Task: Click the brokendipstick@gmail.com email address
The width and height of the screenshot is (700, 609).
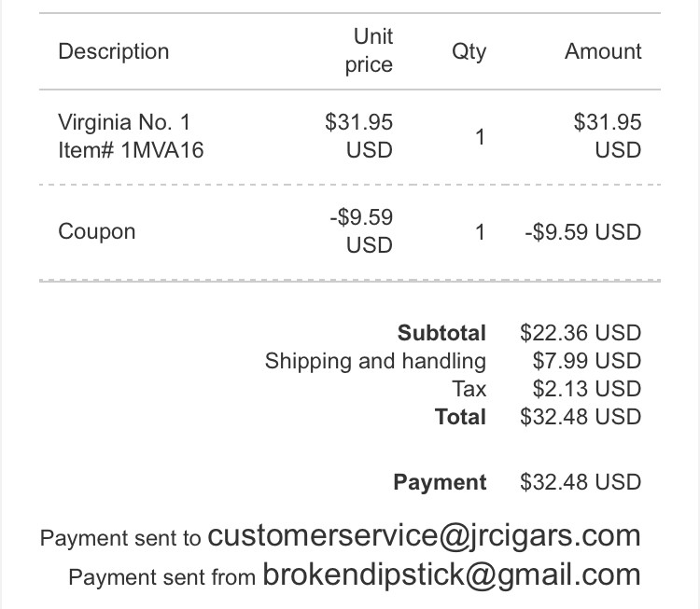Action: coord(452,574)
